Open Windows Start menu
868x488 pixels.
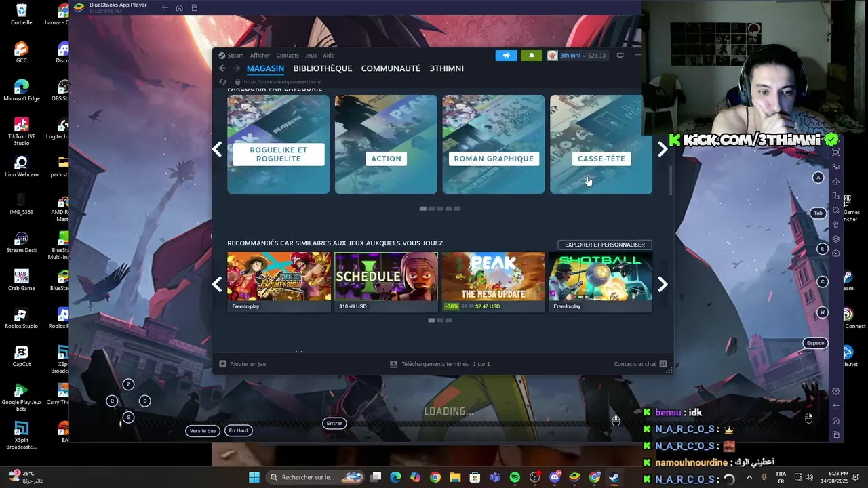(254, 477)
